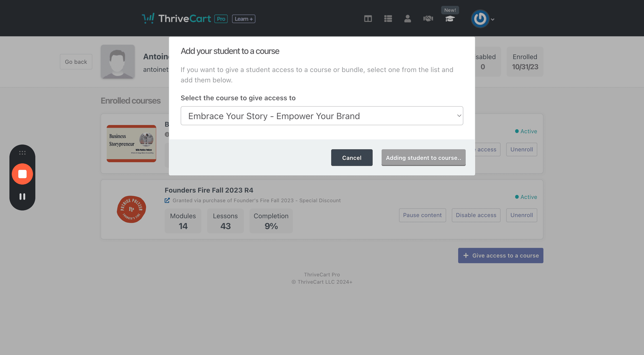The height and width of the screenshot is (355, 644).
Task: Click the Founders Fire Fall 2023 R4 title
Action: (x=209, y=190)
